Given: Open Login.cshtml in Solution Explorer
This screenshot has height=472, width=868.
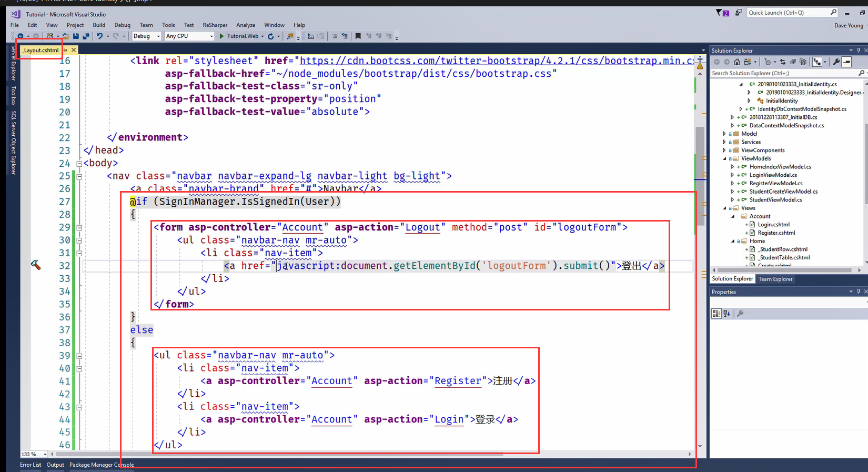Looking at the screenshot, I should coord(773,225).
